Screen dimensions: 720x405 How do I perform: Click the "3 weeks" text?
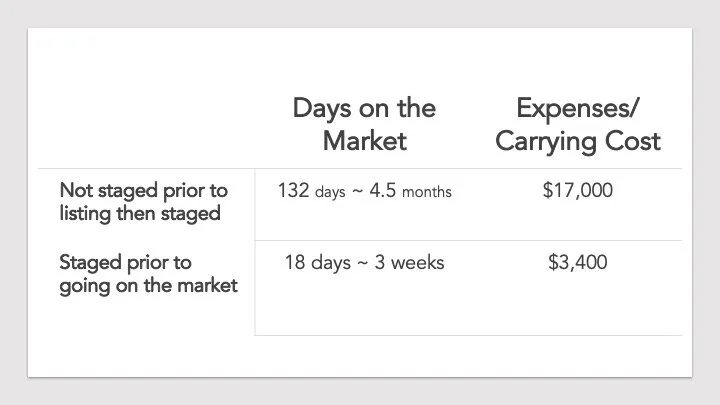pos(410,263)
